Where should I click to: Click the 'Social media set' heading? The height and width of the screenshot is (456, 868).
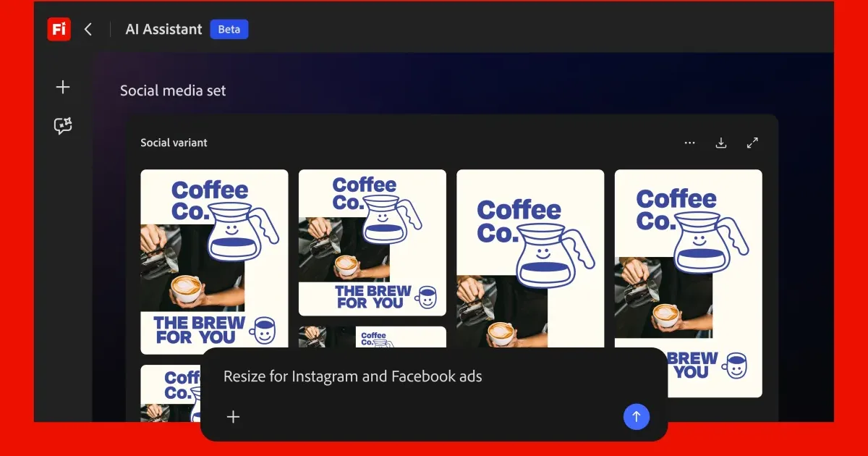tap(173, 91)
